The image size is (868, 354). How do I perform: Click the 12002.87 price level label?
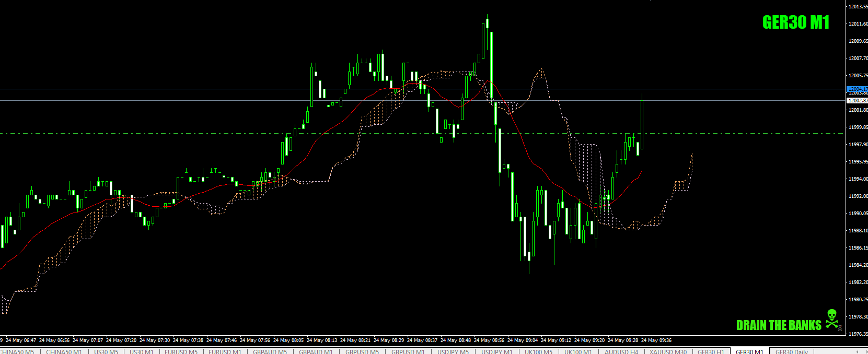(x=857, y=100)
